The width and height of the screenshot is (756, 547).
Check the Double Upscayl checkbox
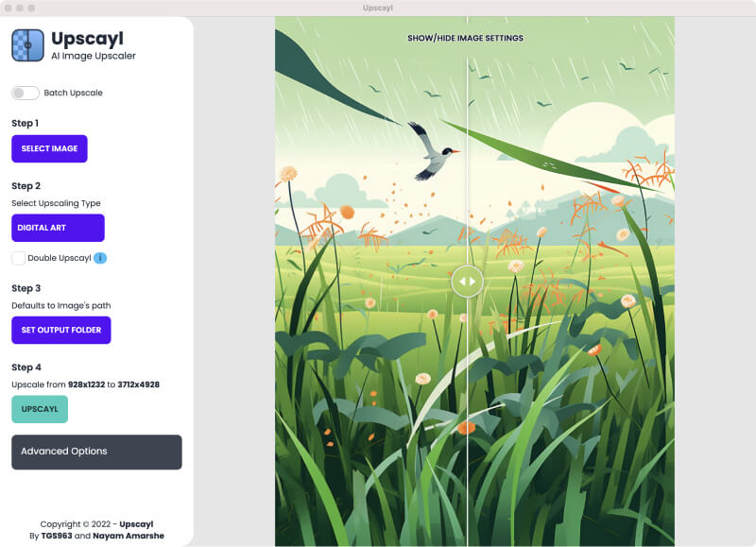coord(19,258)
